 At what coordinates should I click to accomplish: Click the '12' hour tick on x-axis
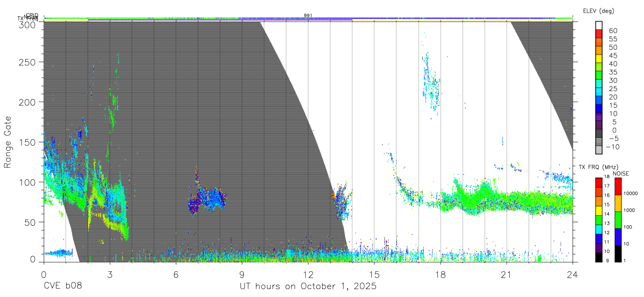click(x=308, y=274)
